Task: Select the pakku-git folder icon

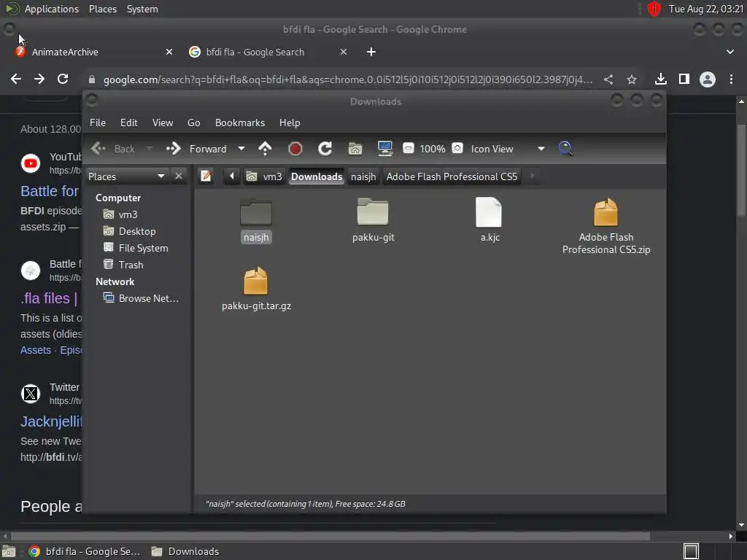Action: [x=373, y=212]
